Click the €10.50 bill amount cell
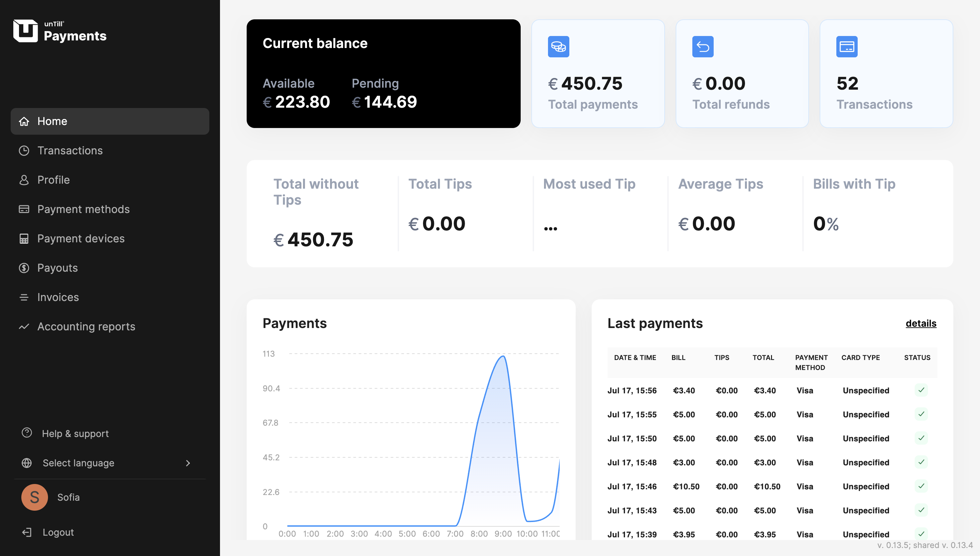The image size is (980, 556). click(x=686, y=487)
